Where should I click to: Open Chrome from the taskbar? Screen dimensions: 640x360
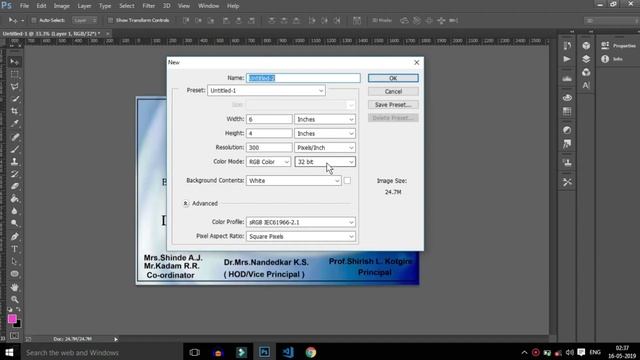tap(311, 352)
